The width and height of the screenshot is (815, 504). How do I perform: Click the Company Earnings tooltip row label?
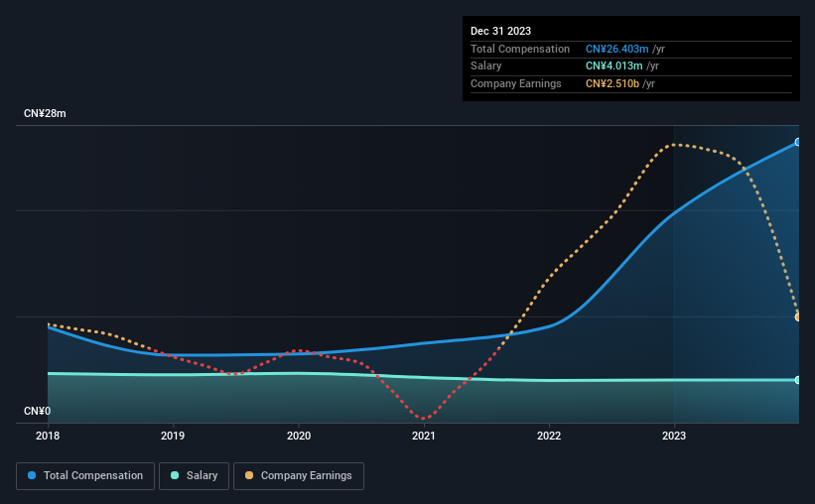pos(515,83)
